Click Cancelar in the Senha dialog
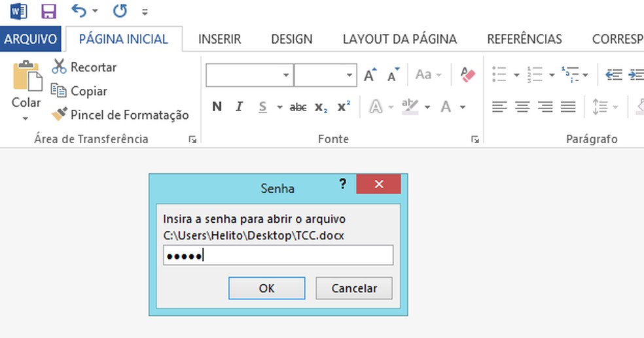This screenshot has height=338, width=644. pyautogui.click(x=354, y=288)
